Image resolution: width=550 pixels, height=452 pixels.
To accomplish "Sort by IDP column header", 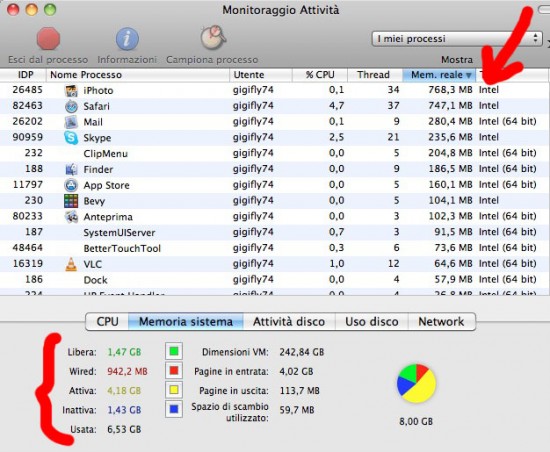I will click(x=23, y=75).
